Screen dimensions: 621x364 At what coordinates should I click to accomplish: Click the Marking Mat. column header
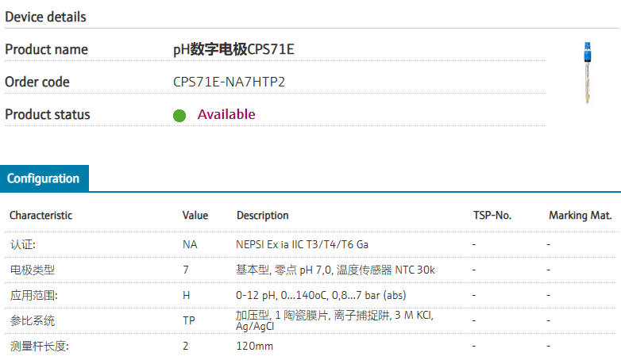[x=580, y=215]
